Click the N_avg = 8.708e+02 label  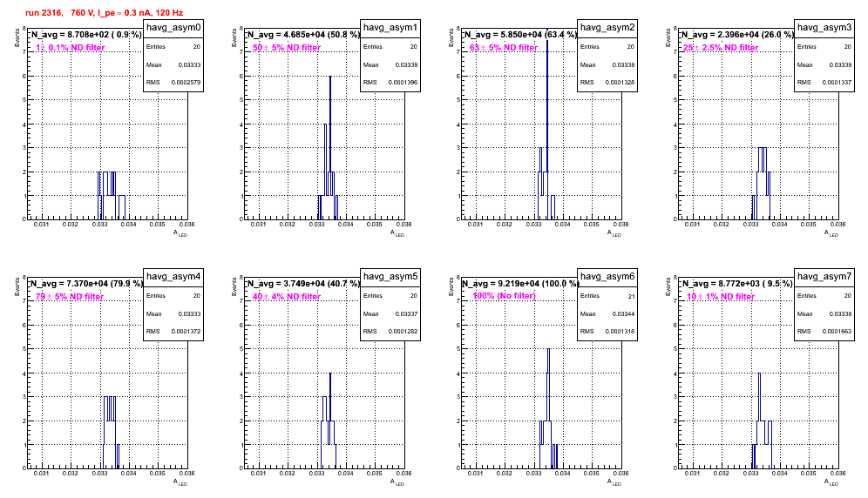tap(85, 34)
